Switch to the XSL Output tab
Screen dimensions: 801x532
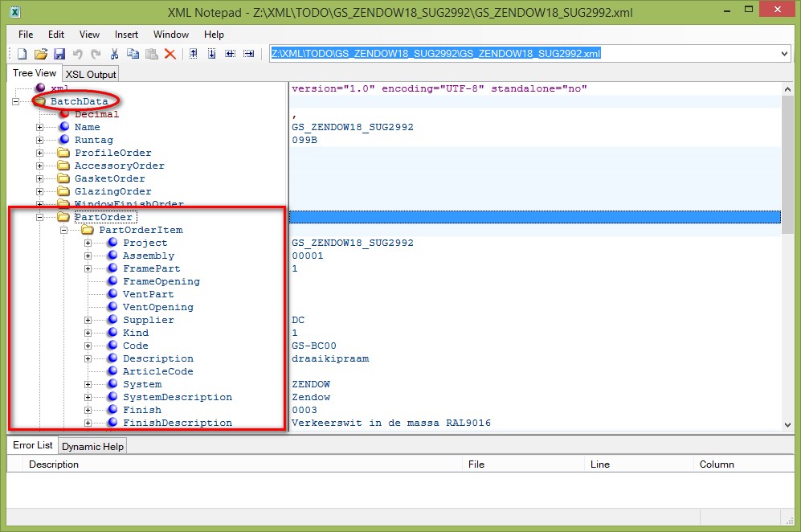click(x=91, y=74)
